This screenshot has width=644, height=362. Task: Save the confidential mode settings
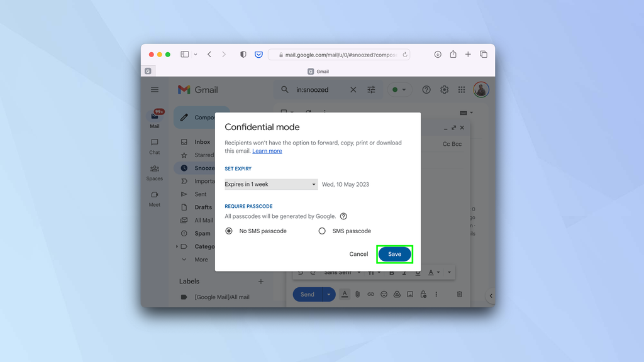pyautogui.click(x=394, y=254)
